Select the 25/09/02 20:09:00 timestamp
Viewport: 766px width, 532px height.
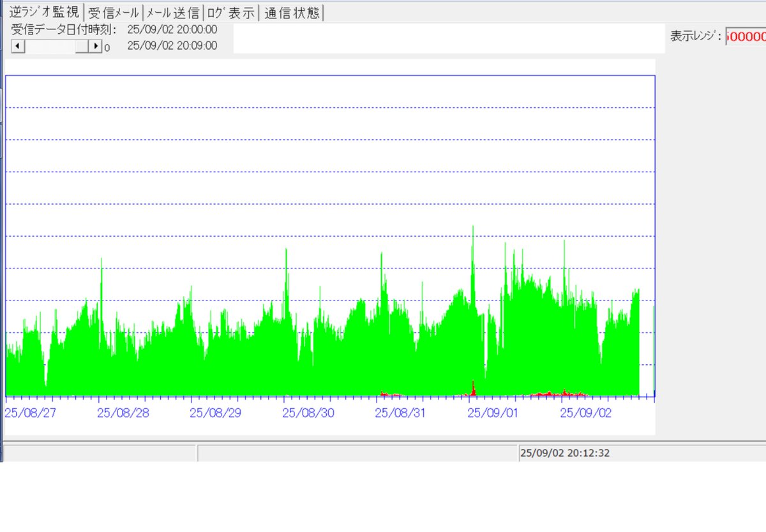point(172,46)
